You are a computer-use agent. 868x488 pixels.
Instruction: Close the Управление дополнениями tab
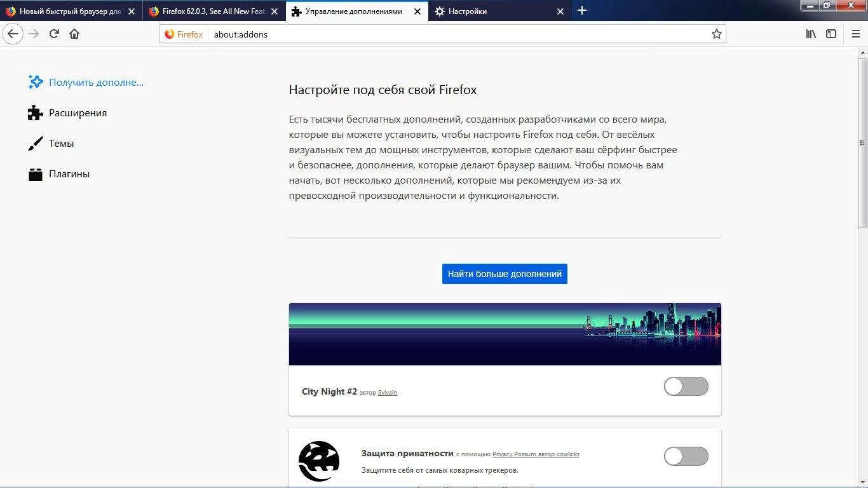pyautogui.click(x=417, y=11)
